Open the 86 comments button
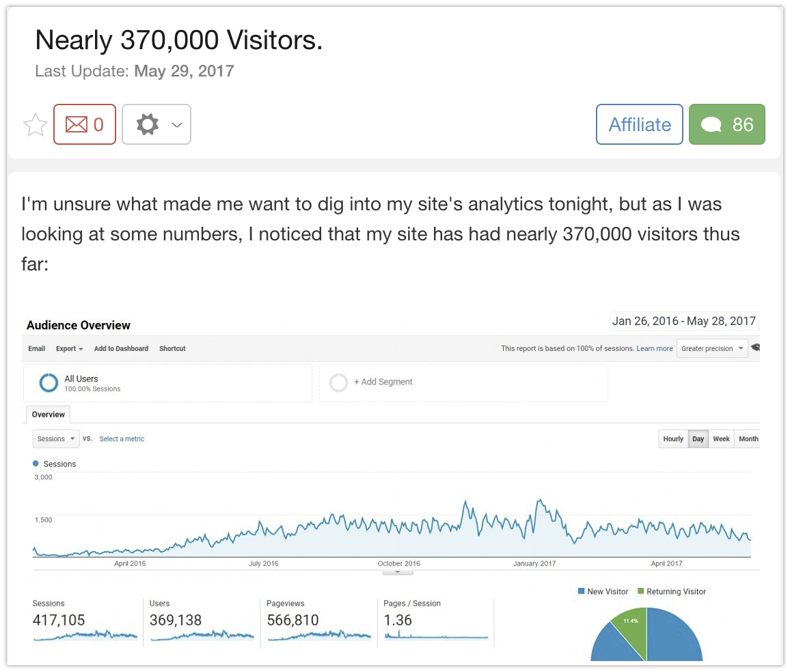Viewport: 790px width, 672px height. tap(726, 124)
